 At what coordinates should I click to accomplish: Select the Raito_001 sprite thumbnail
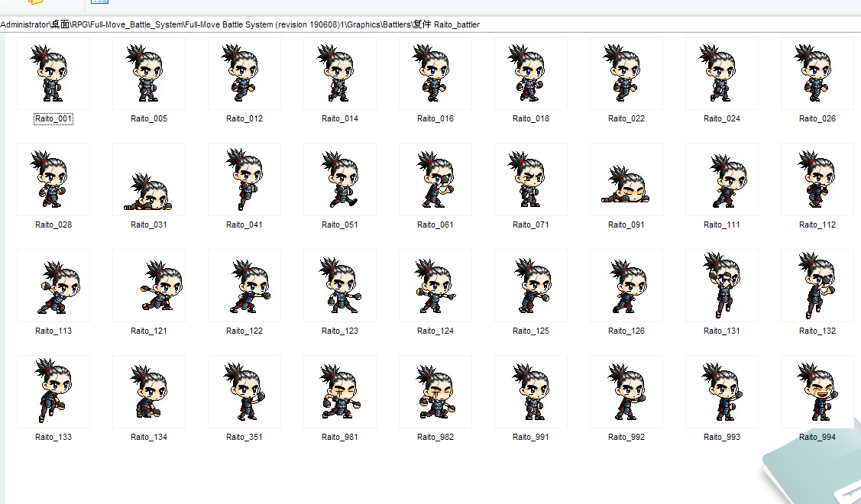pyautogui.click(x=53, y=73)
